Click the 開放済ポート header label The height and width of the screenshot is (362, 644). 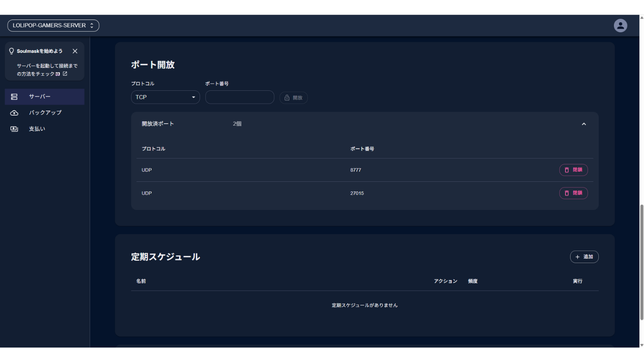pyautogui.click(x=157, y=124)
